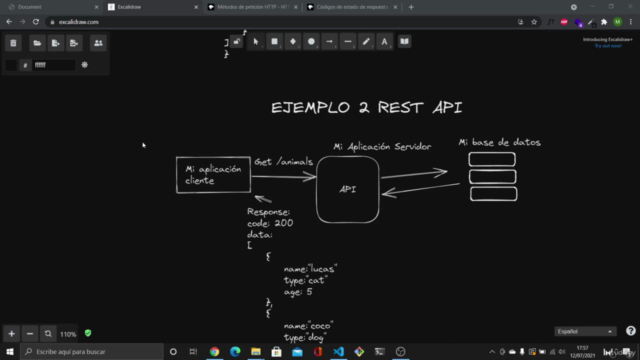This screenshot has width=640, height=360.
Task: Click the hex color input field
Action: [53, 65]
